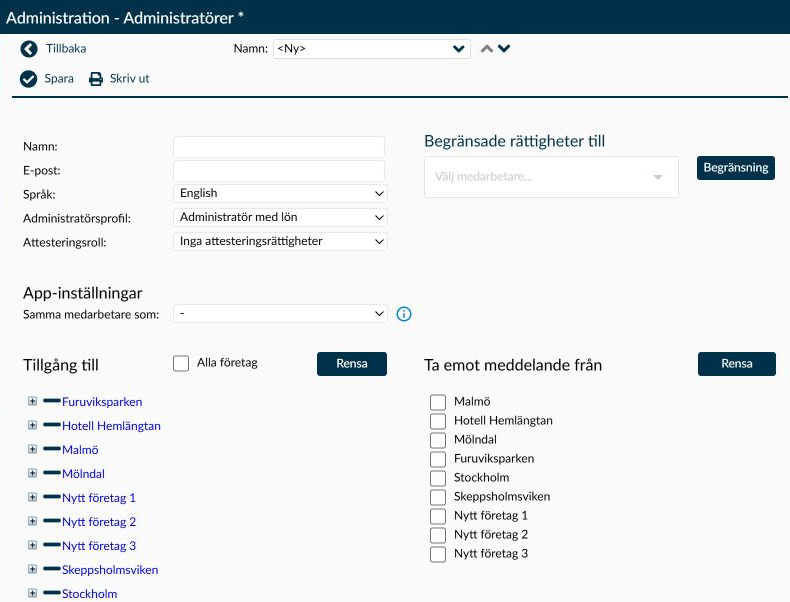Image resolution: width=790 pixels, height=602 pixels.
Task: Select Stockholm link in access tree
Action: click(x=90, y=594)
